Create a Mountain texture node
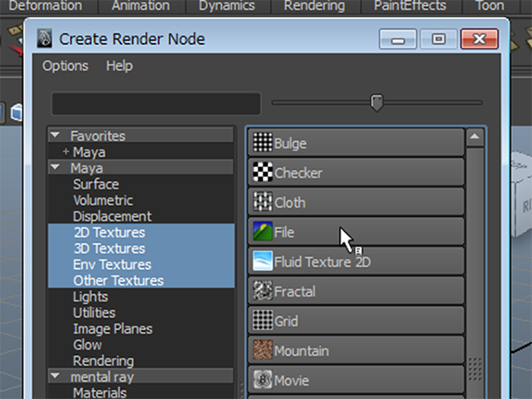The image size is (532, 399). [356, 350]
